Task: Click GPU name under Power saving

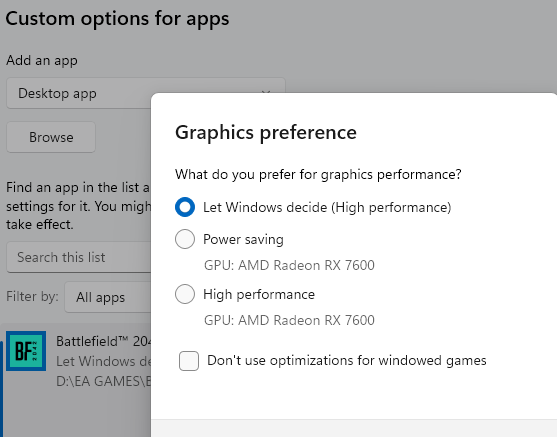Action: click(289, 265)
